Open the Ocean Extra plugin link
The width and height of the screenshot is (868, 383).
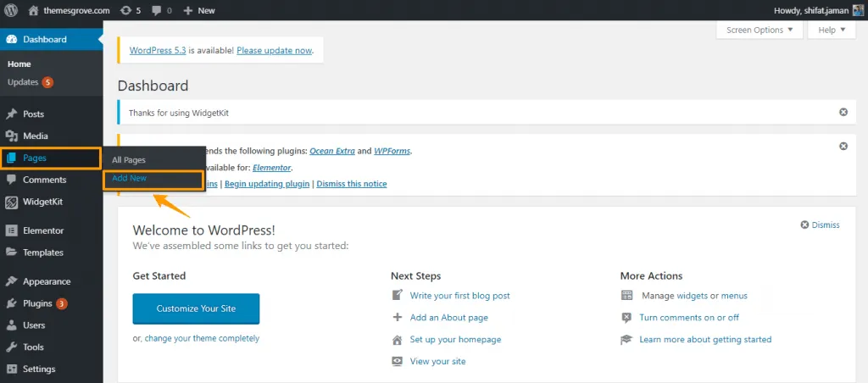pyautogui.click(x=332, y=151)
